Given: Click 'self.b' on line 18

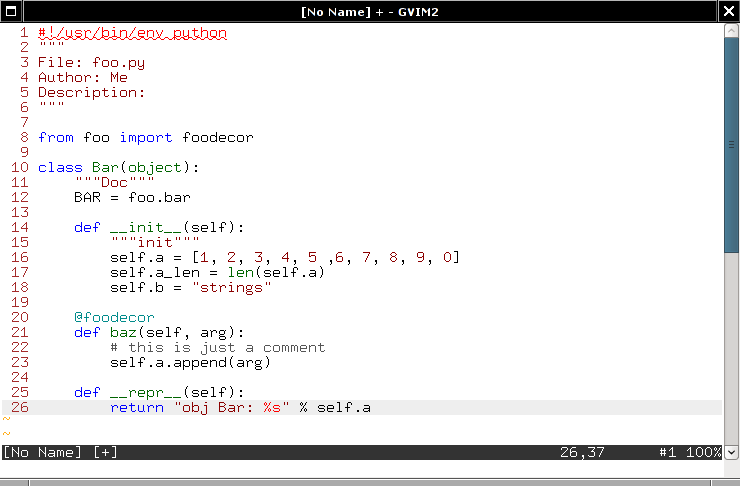Looking at the screenshot, I should click(137, 287).
